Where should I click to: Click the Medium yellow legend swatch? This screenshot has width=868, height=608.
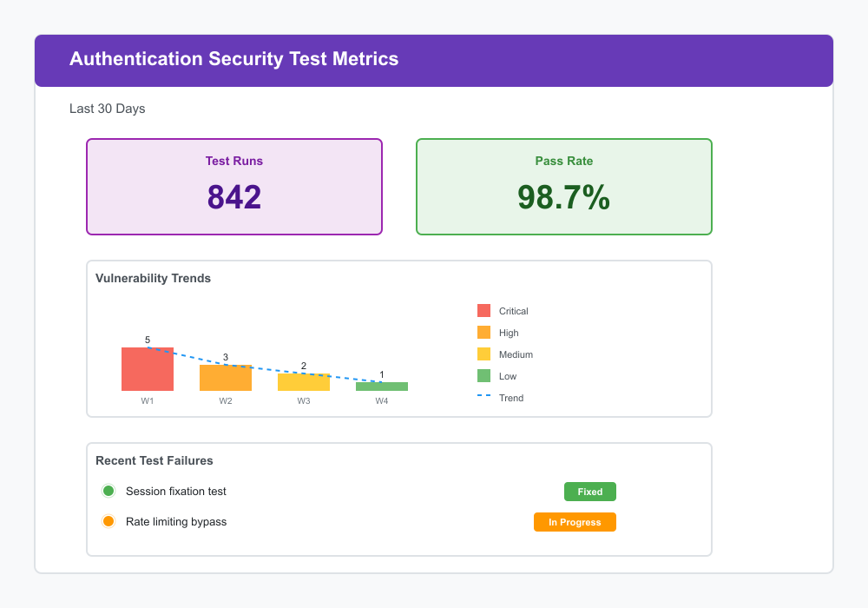483,354
